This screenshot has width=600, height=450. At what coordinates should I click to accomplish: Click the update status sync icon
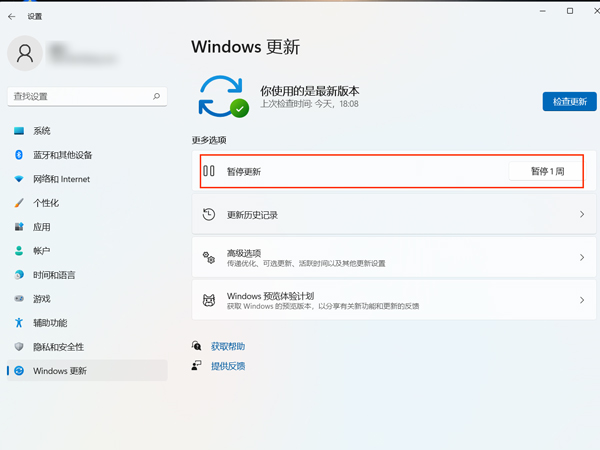pos(223,96)
